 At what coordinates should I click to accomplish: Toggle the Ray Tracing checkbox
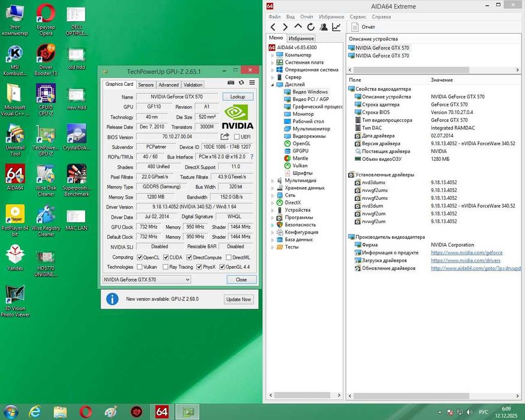coord(166,266)
